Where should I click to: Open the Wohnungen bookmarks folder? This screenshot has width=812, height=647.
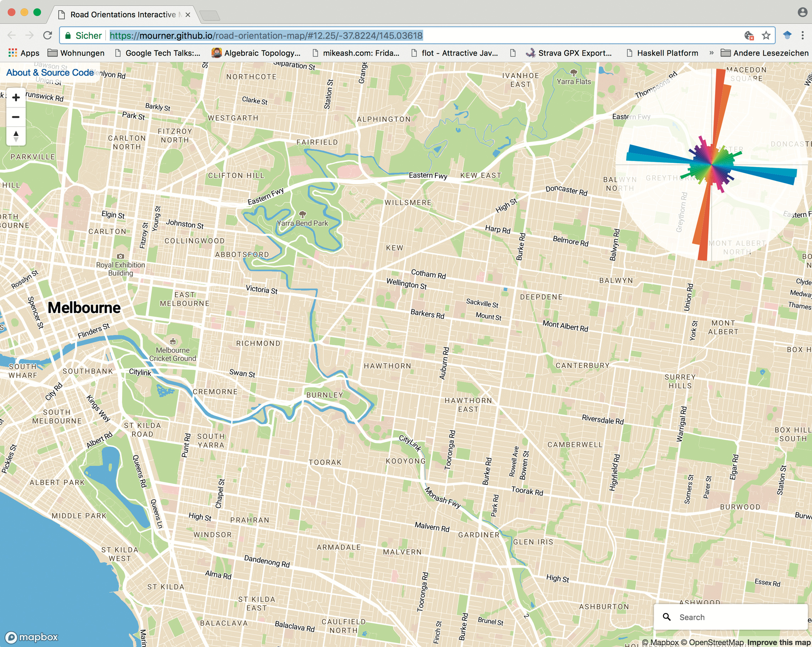(x=76, y=53)
